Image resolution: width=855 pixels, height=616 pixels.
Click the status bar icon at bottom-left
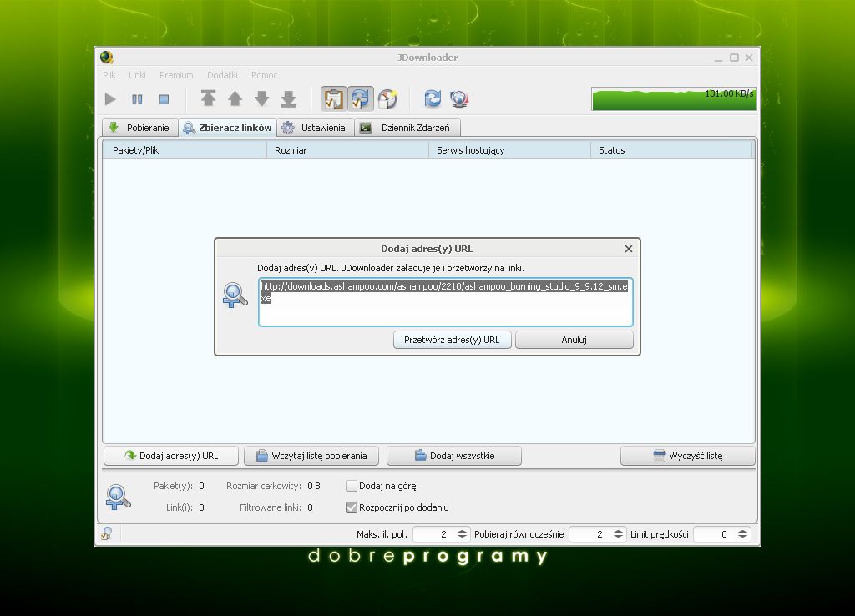[107, 533]
